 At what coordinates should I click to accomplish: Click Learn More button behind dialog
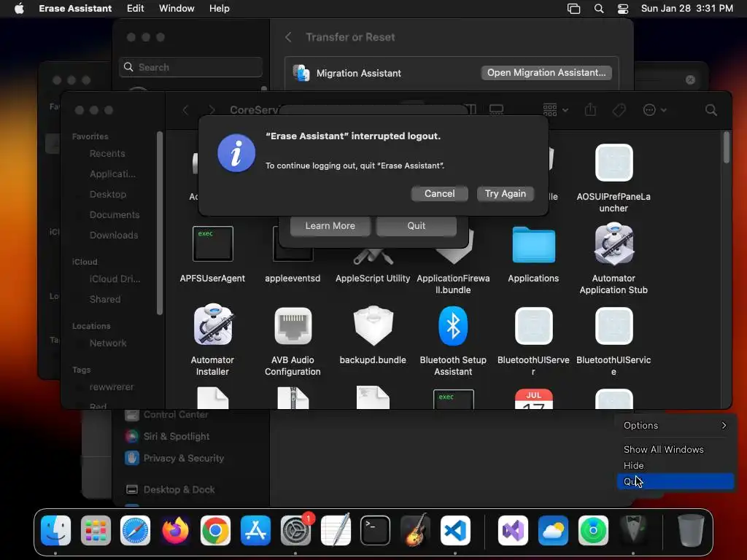330,226
